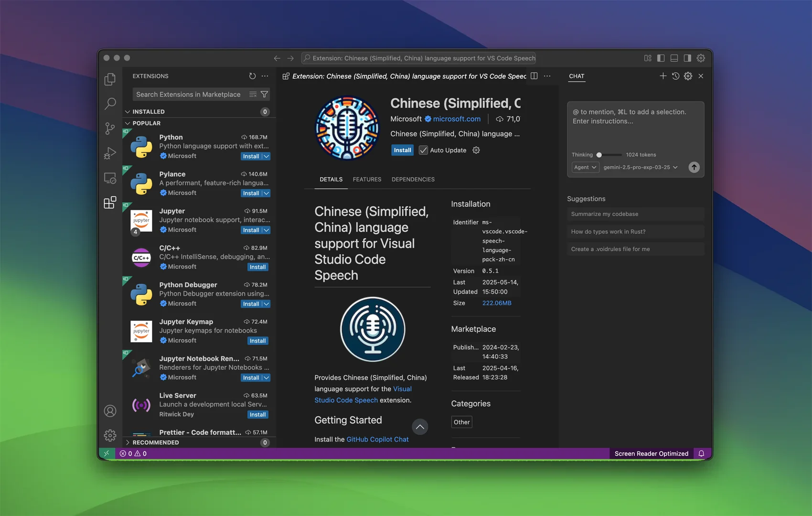Open Python Debugger install dropdown arrow

[x=267, y=304]
